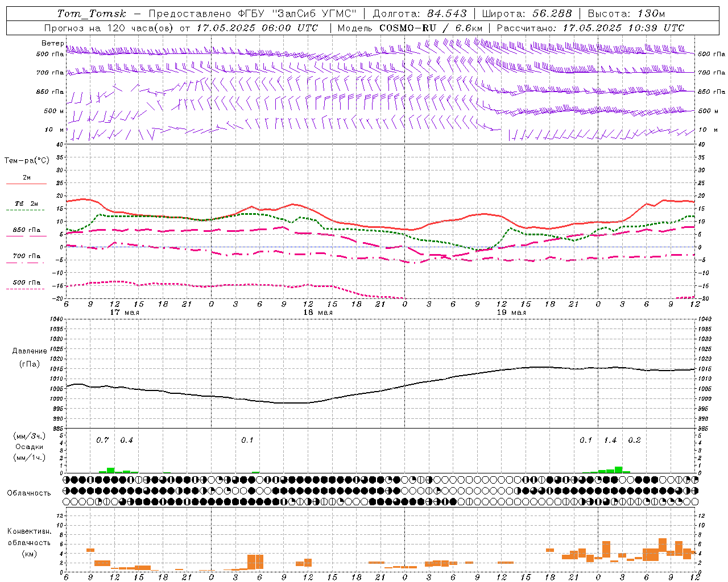
Task: Click the (мм/3ч.) precipitation unit label
Action: (x=30, y=436)
